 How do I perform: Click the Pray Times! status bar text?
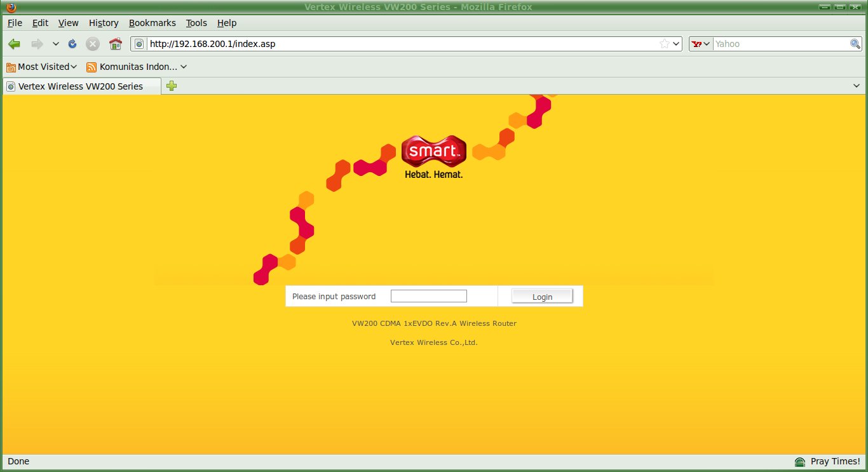click(836, 462)
